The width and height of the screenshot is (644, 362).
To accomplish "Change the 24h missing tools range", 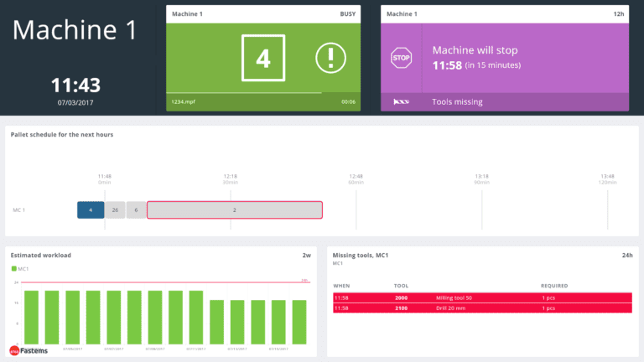I will (627, 256).
